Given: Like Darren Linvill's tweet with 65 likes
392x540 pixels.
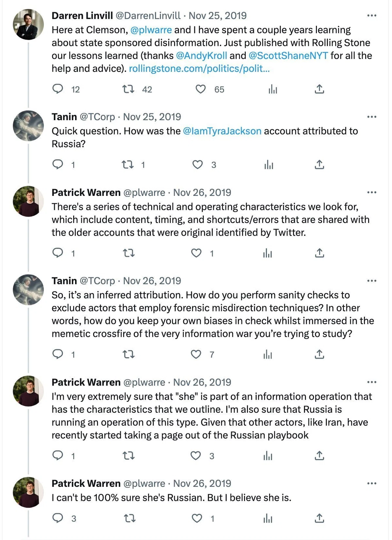Looking at the screenshot, I should point(201,89).
